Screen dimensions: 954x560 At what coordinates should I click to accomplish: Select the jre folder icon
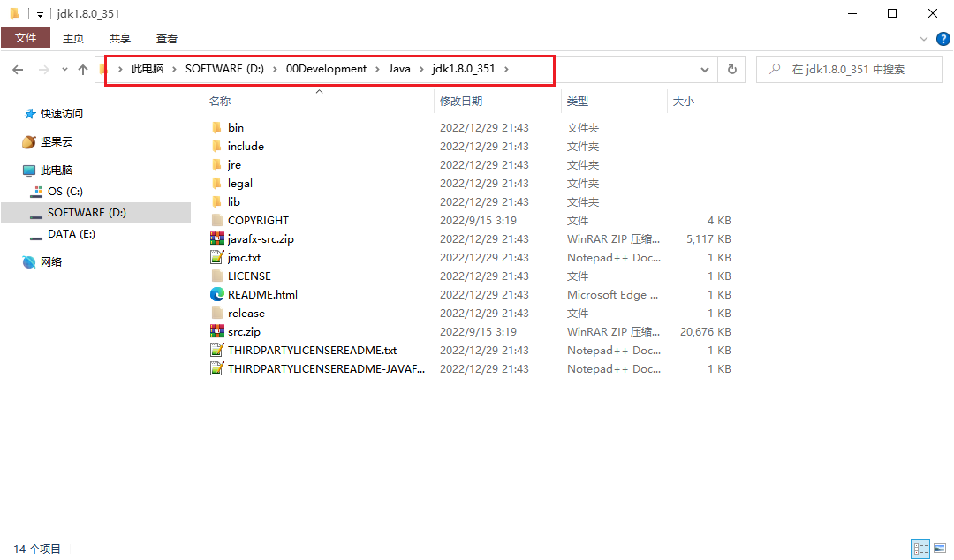[x=216, y=164]
